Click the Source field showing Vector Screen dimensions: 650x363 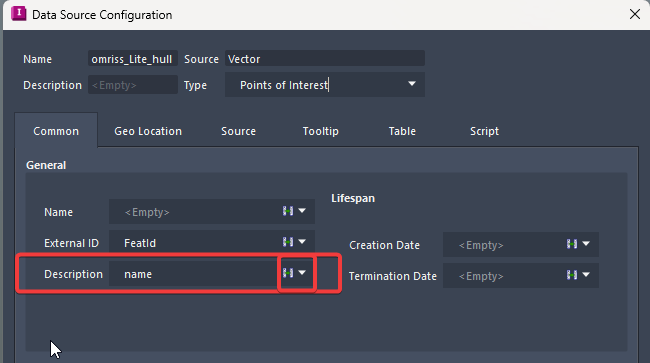tap(325, 59)
